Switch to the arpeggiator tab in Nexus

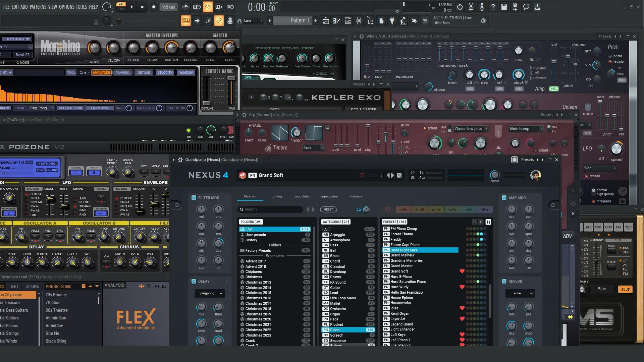tap(329, 196)
